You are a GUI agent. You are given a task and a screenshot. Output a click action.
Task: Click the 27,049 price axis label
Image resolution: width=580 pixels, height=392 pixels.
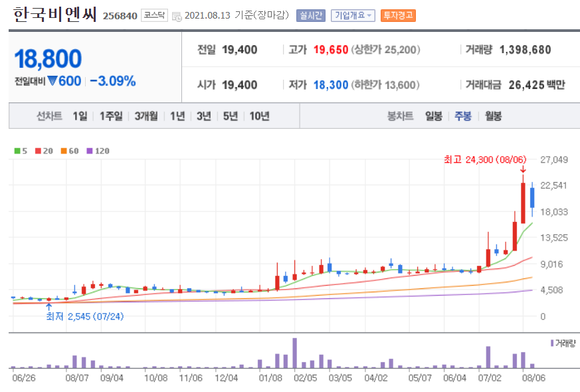tap(553, 159)
